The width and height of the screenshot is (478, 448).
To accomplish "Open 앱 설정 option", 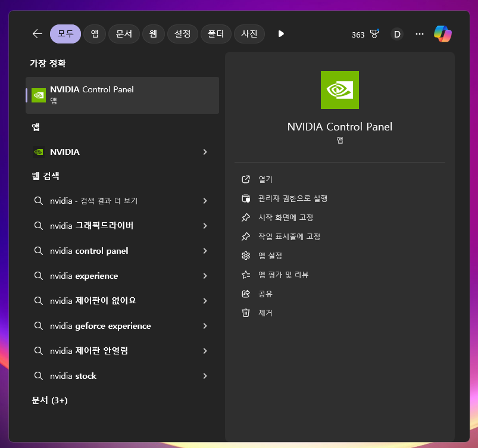I will [270, 256].
